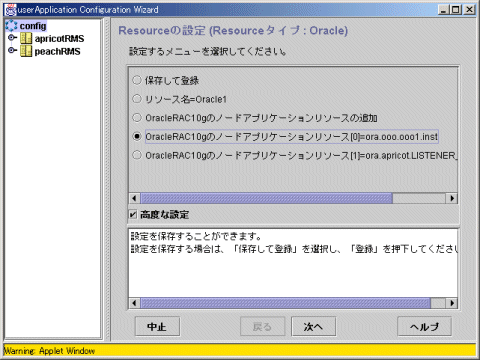Click the Resourceの設定 heading text
The height and width of the screenshot is (360, 480).
tap(233, 31)
